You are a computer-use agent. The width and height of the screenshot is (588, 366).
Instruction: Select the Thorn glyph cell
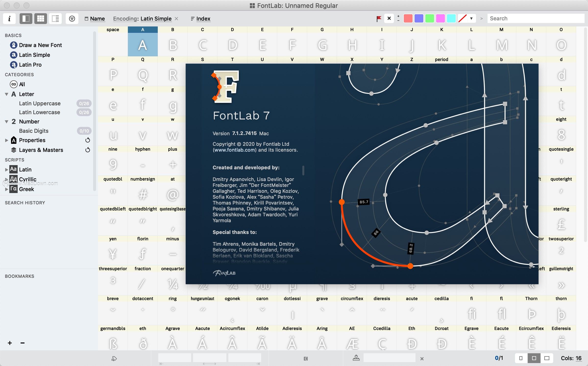531,310
